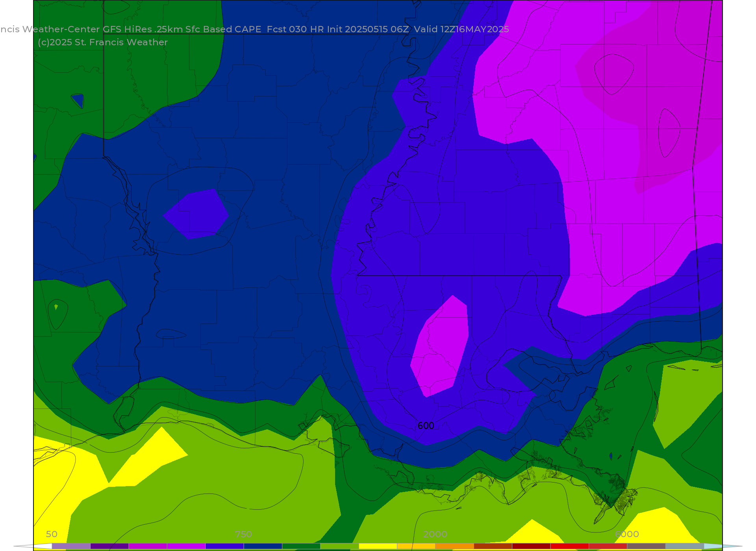This screenshot has height=551, width=756.
Task: Select the orange swatch in the color bar
Action: tap(455, 546)
